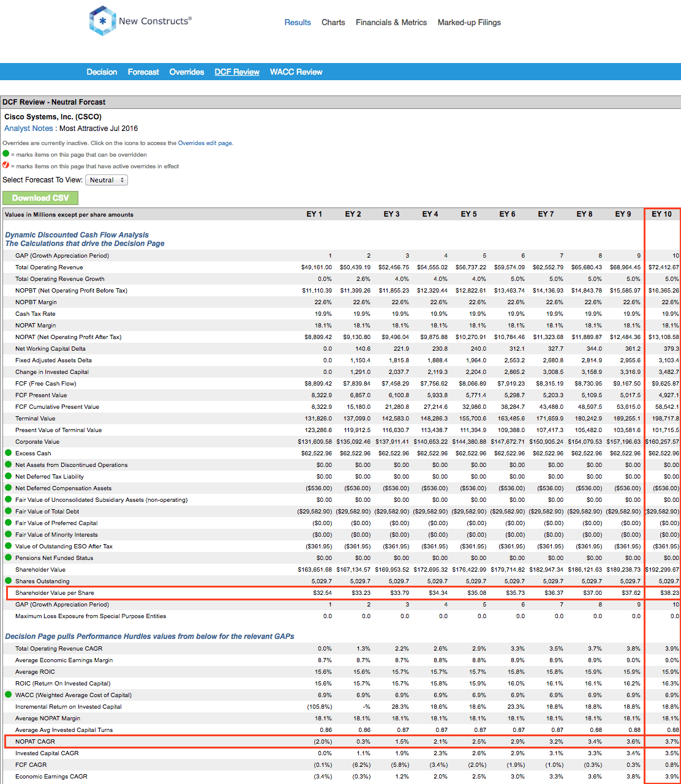Click override dot for Pensions Net Funded Status
681x784 pixels.
8,558
